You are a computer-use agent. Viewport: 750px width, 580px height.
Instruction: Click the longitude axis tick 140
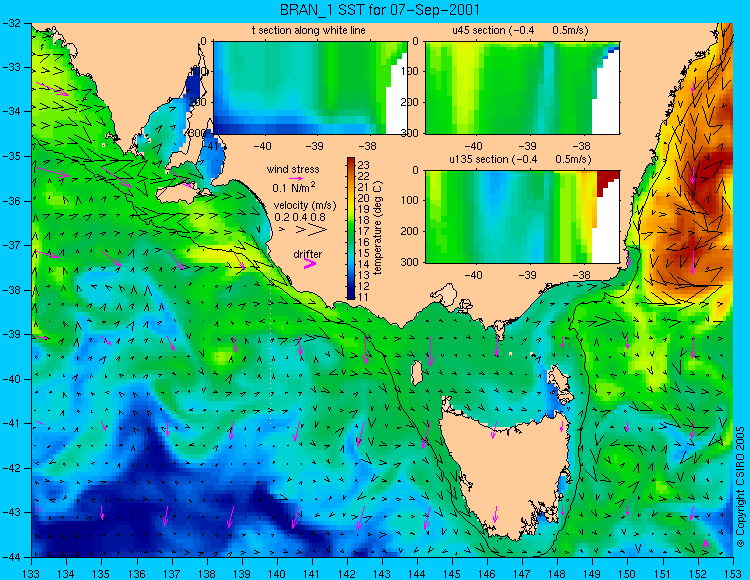click(x=276, y=574)
